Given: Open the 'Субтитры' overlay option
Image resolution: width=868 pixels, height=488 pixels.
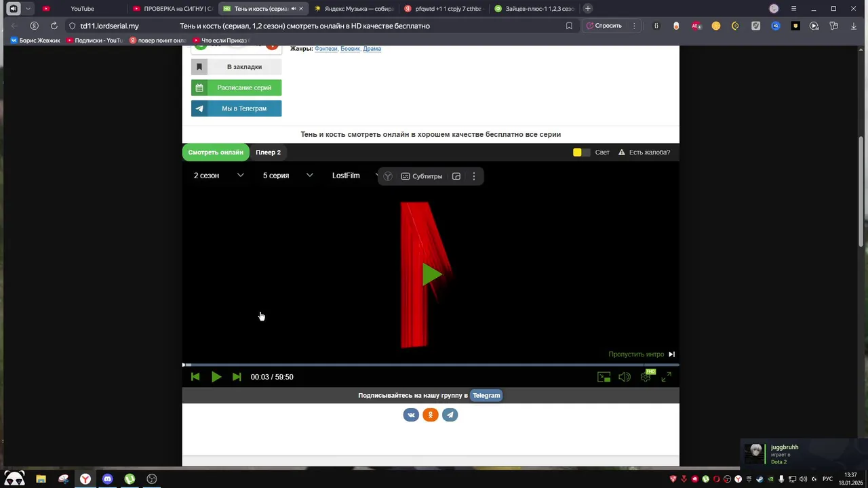Looking at the screenshot, I should [421, 176].
